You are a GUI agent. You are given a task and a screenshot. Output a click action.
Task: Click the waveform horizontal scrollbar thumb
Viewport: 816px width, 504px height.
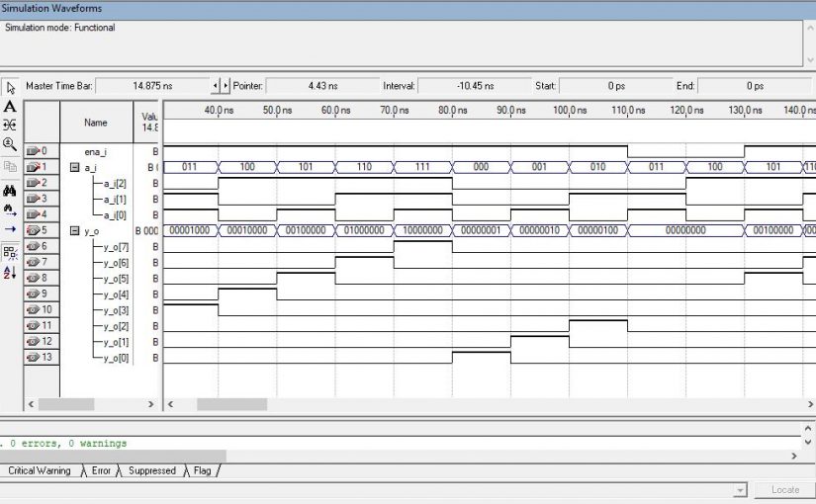point(232,404)
